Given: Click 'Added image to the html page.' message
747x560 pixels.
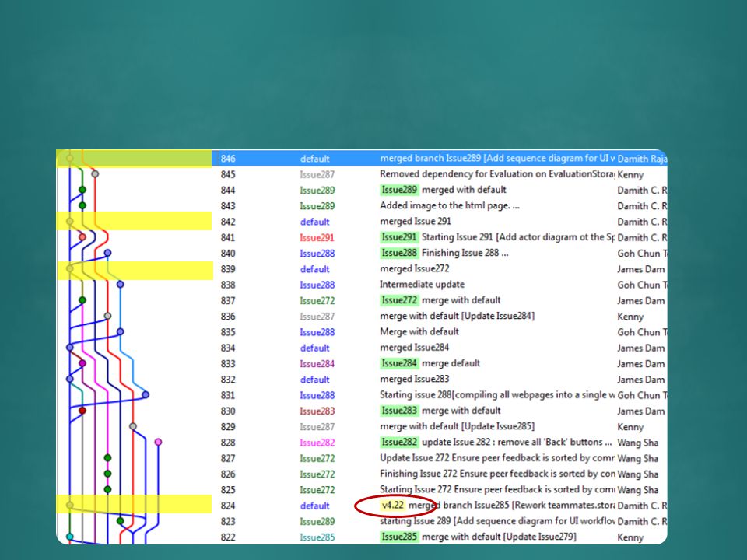Looking at the screenshot, I should tap(450, 205).
